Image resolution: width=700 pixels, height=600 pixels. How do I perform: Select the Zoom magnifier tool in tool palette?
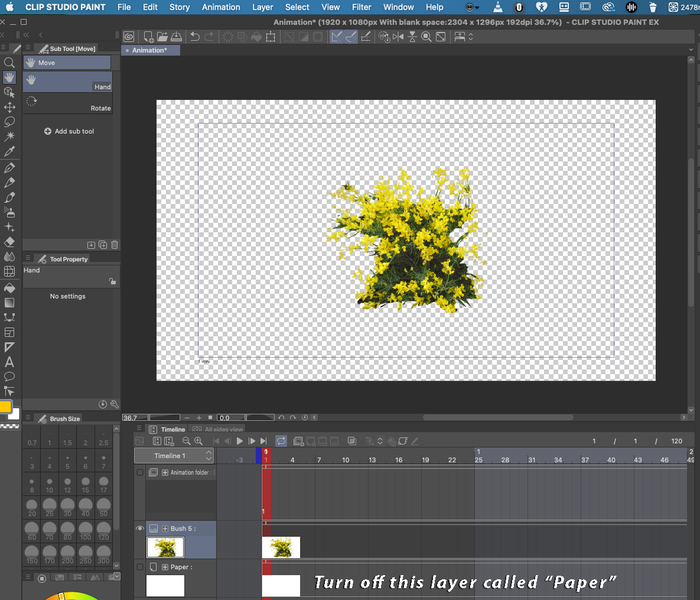click(9, 63)
